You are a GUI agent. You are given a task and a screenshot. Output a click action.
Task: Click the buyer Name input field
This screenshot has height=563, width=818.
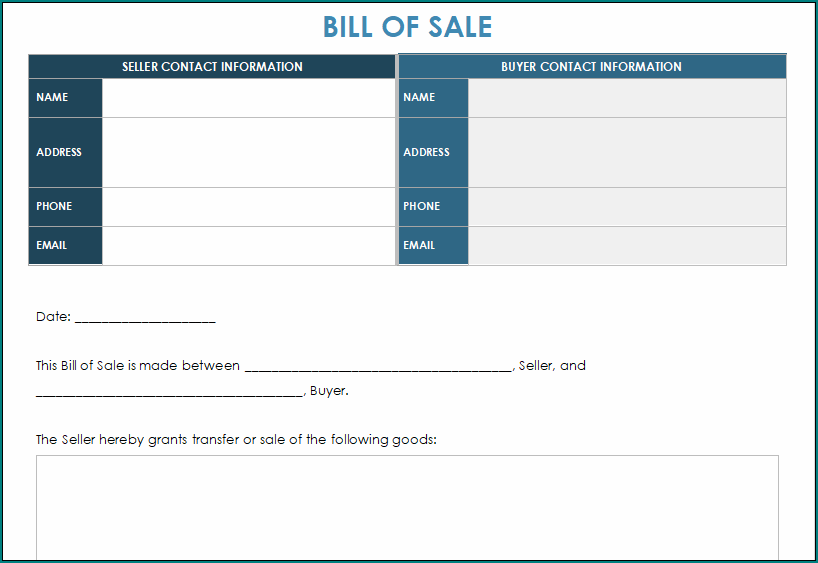coord(627,98)
